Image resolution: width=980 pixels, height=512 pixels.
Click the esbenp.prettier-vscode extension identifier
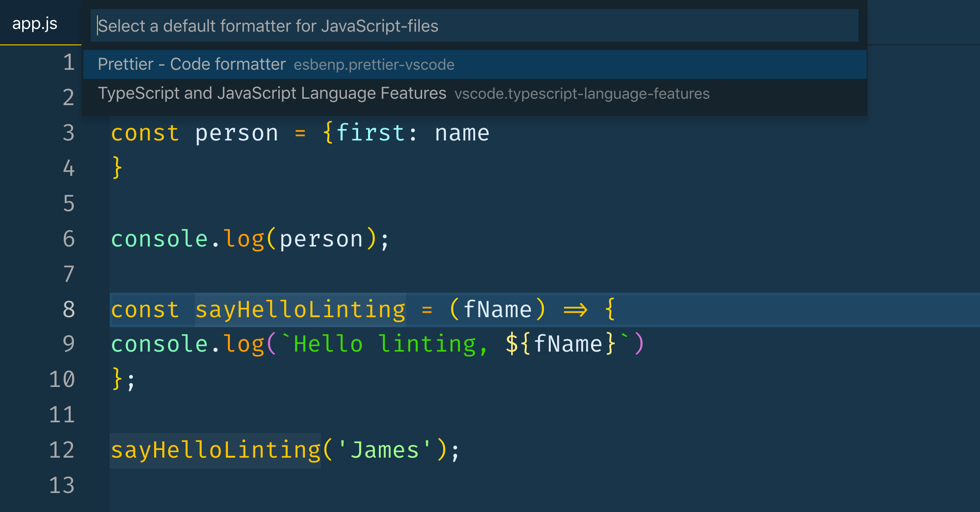[374, 65]
